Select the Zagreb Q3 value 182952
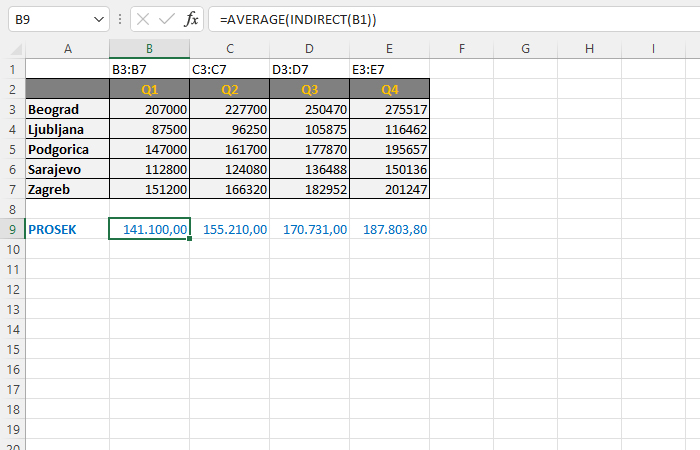 click(310, 189)
